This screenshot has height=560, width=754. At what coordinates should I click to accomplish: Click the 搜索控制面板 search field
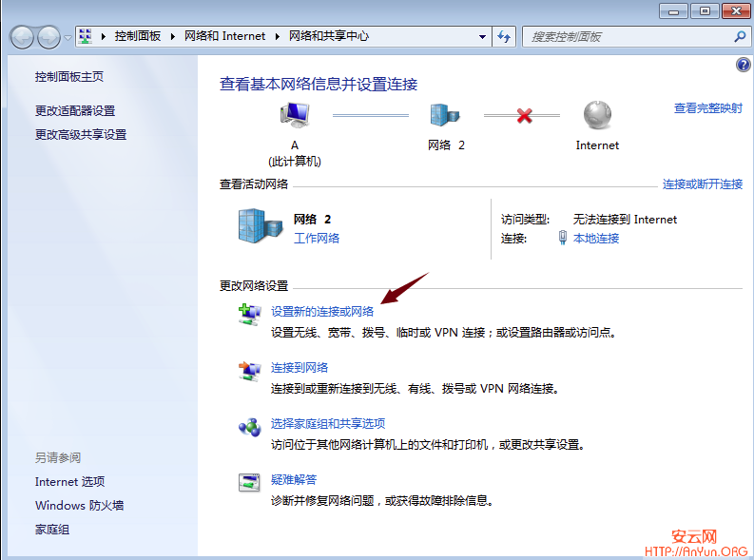[629, 36]
